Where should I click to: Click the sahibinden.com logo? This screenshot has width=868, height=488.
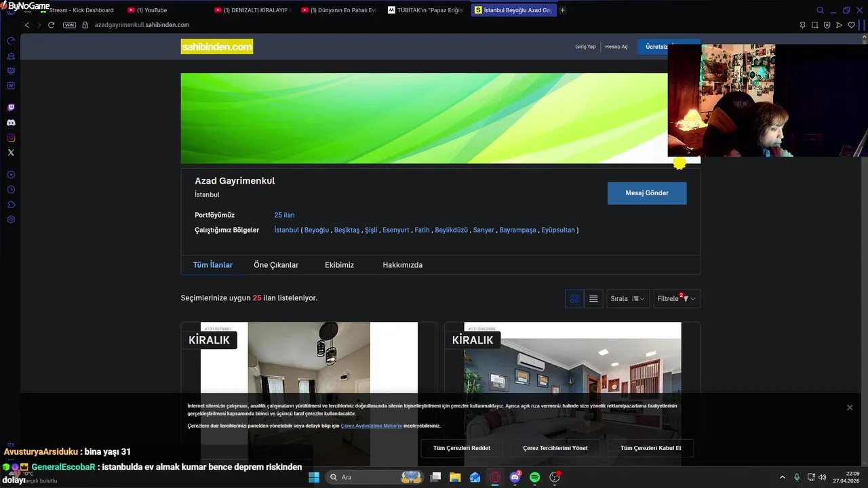217,47
